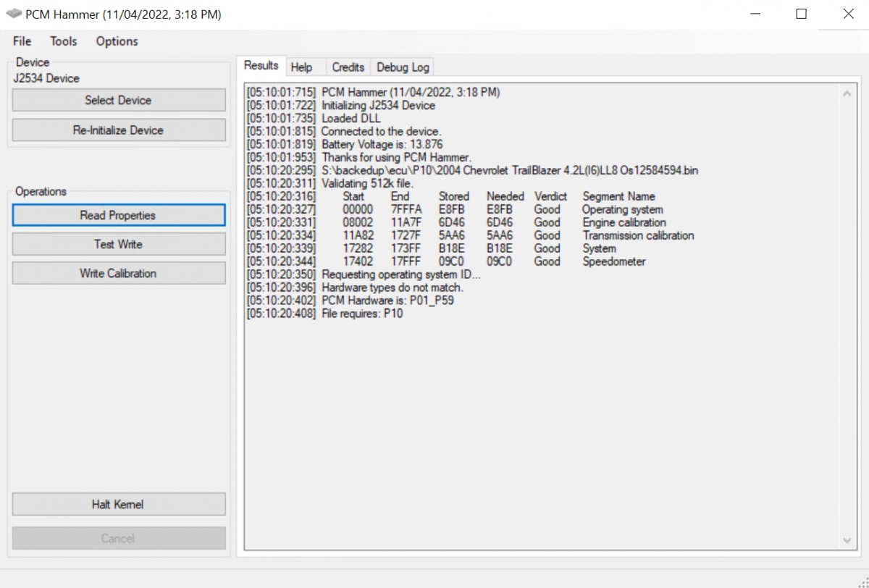Close the PCM Hammer window

(847, 14)
